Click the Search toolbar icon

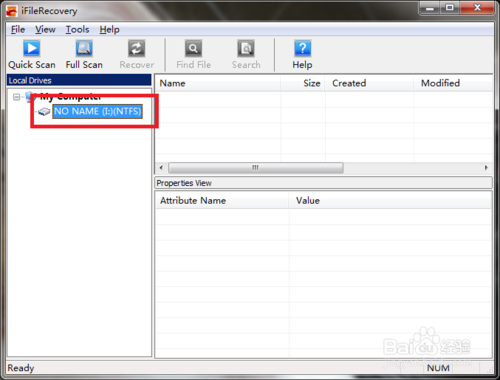tap(246, 49)
